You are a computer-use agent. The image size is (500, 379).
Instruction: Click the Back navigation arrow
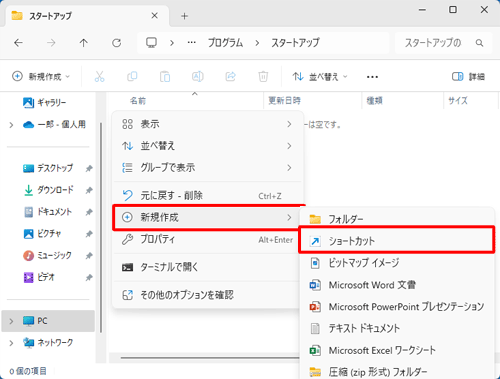point(18,43)
